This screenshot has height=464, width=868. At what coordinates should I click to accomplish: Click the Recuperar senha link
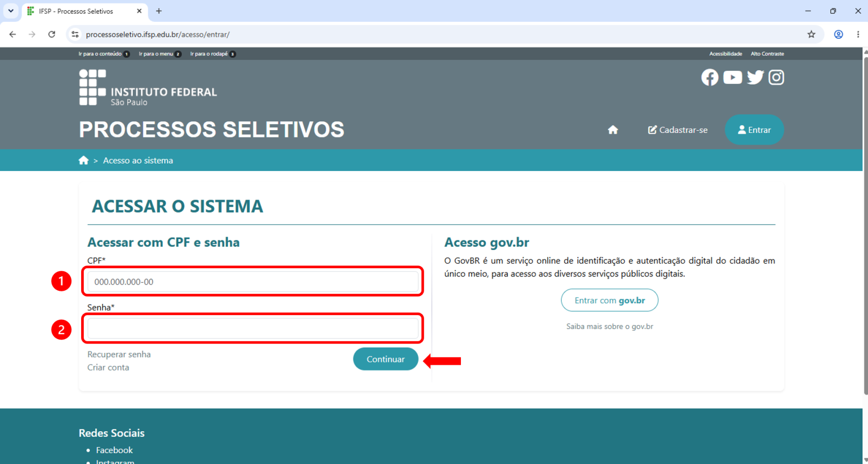coord(119,354)
